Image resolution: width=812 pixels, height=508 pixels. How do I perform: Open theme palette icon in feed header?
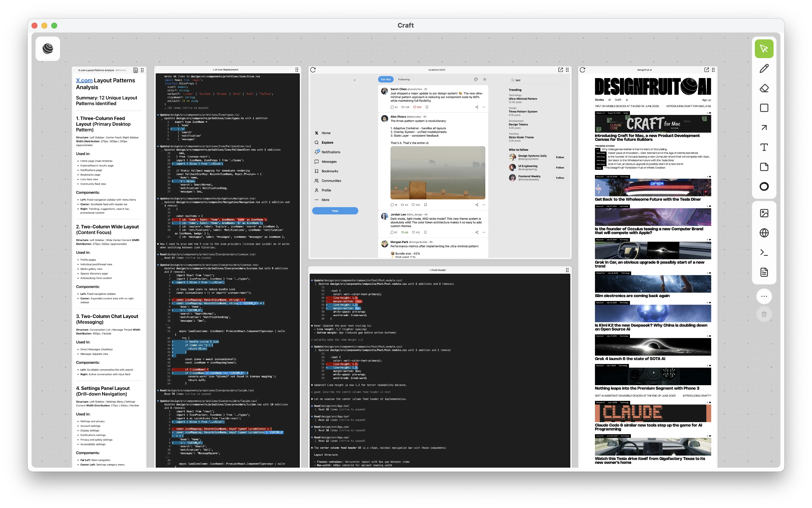pyautogui.click(x=476, y=80)
